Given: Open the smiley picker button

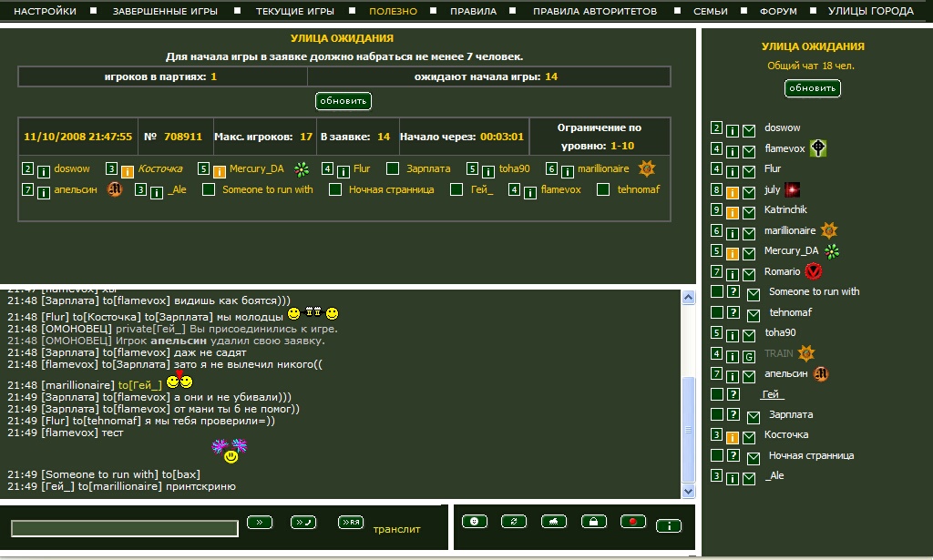Looking at the screenshot, I should point(474,522).
